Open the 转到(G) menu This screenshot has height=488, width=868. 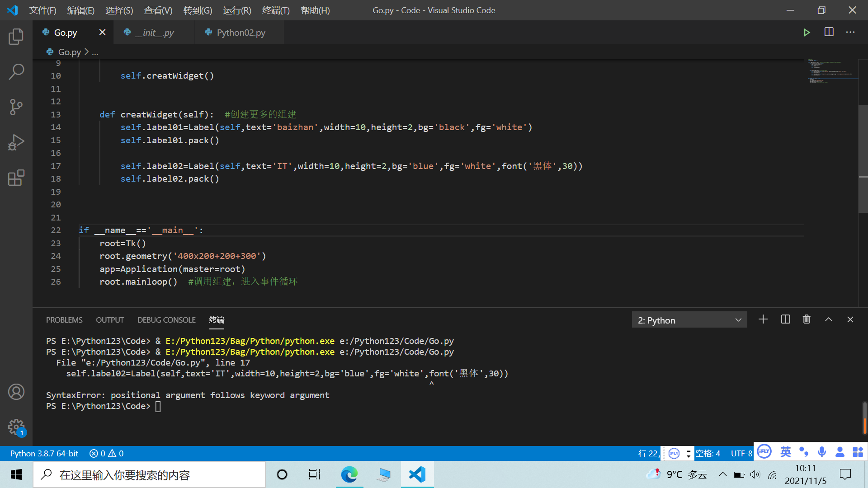tap(198, 10)
